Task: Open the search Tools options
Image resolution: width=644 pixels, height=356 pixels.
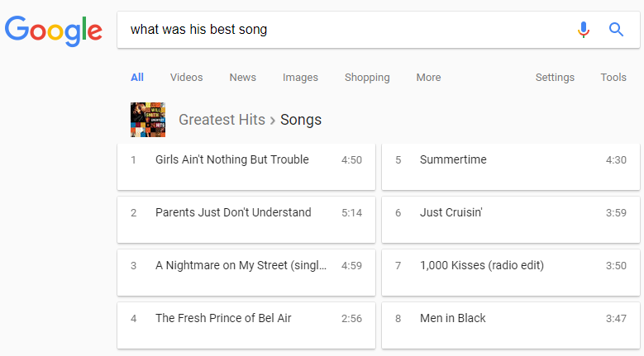Action: coord(613,78)
